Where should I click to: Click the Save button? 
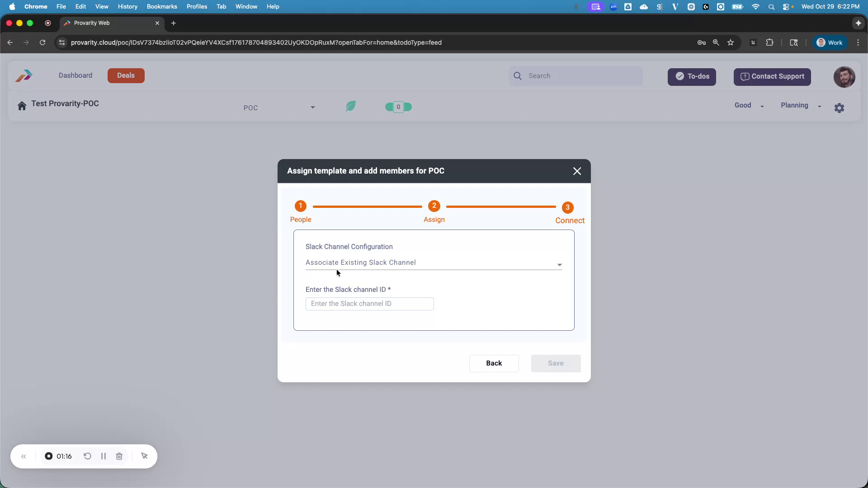click(x=556, y=363)
